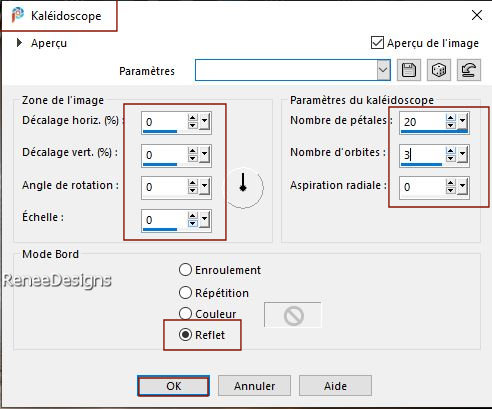
Task: Open Décalage horiz. slider dropdown arrow
Action: pos(204,122)
